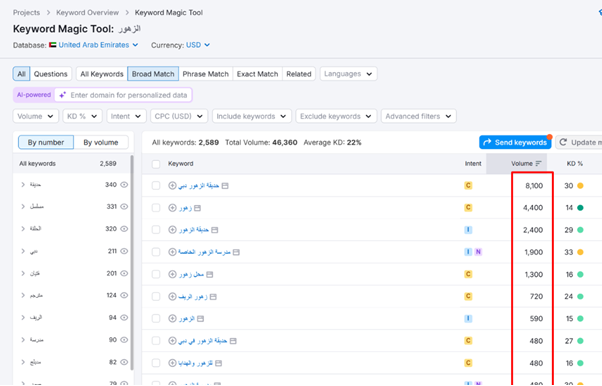Image resolution: width=602 pixels, height=386 pixels.
Task: Click the KD % column header
Action: 575,164
